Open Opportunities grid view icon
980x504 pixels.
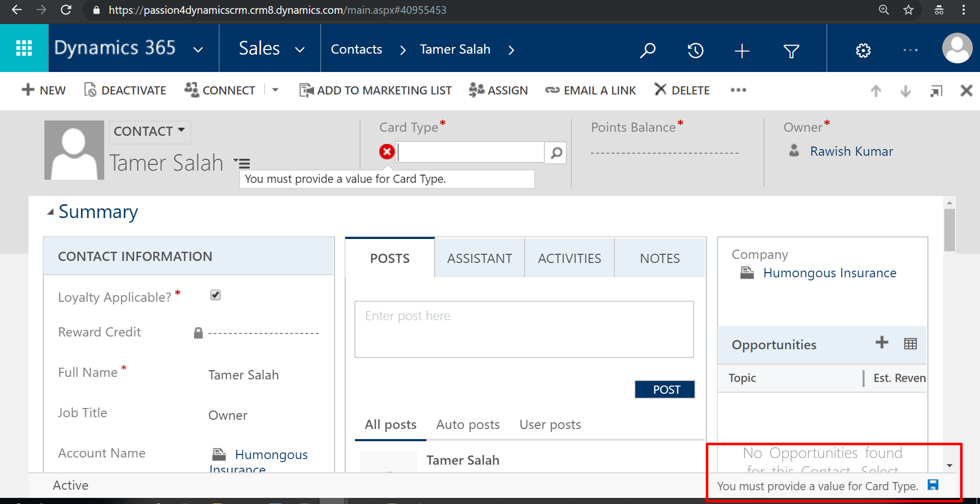pyautogui.click(x=910, y=344)
